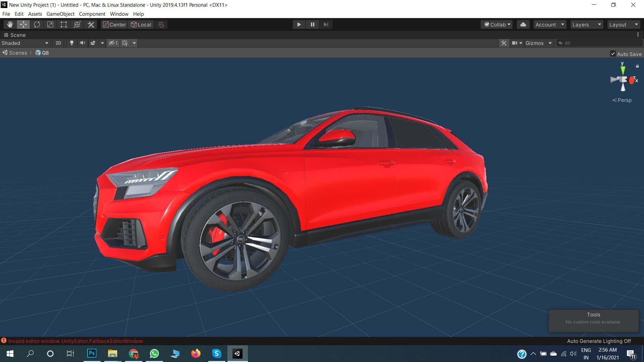644x362 pixels.
Task: Toggle scene lighting in Scene view toolbar
Action: coord(71,43)
